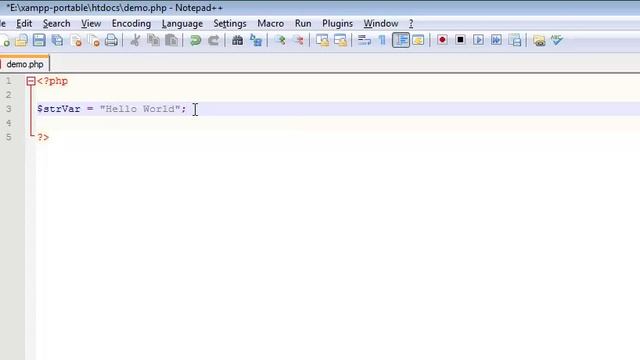The height and width of the screenshot is (360, 640).
Task: Select the demo.php tab
Action: [24, 64]
